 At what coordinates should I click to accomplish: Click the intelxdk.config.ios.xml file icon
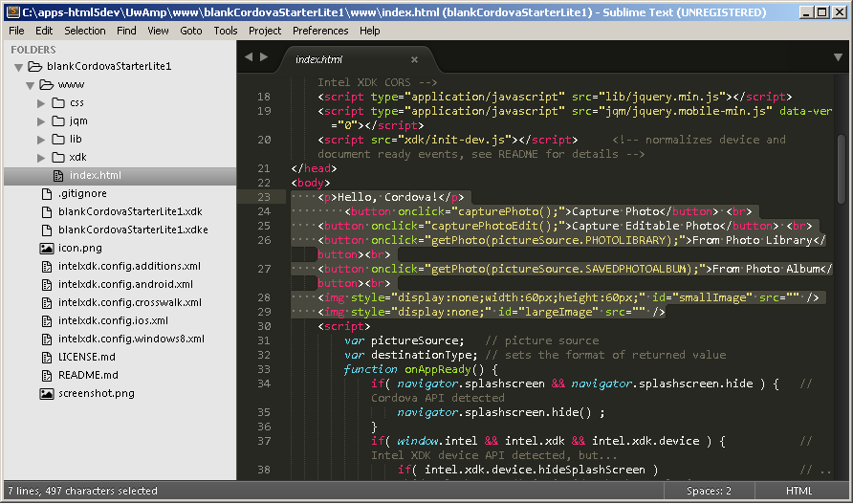pos(47,321)
